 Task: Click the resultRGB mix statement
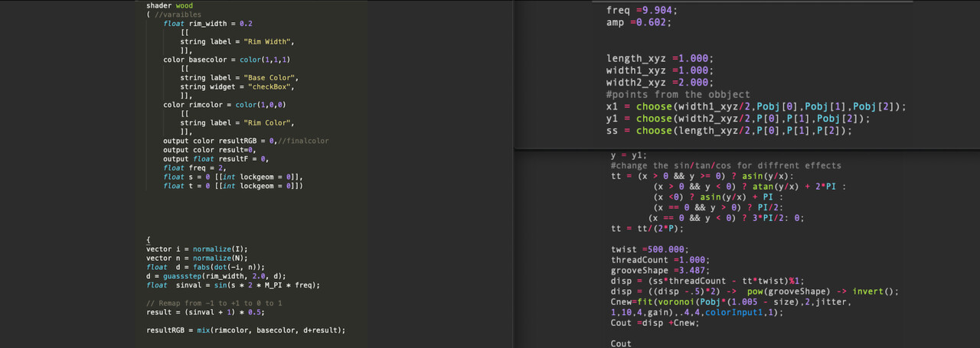[246, 330]
